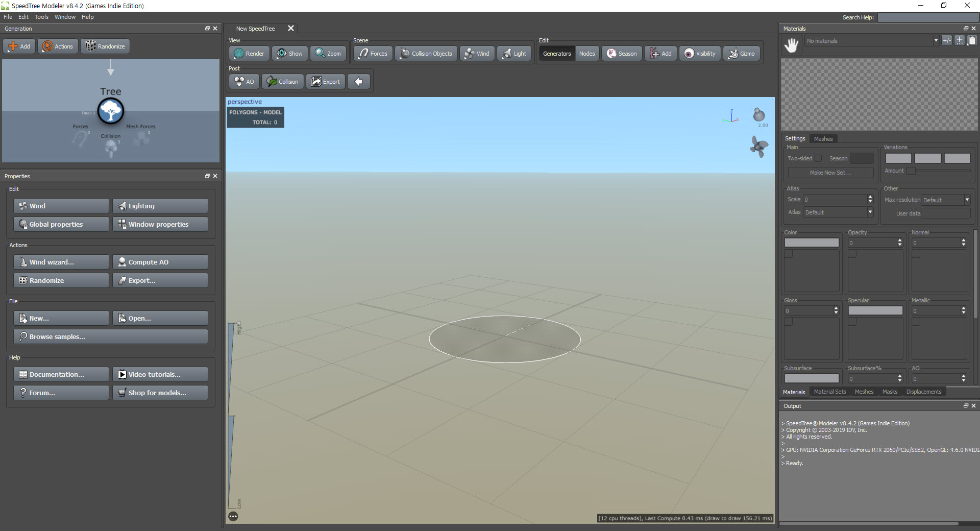Switch edit mode to Generators
The image size is (980, 531).
click(x=557, y=54)
